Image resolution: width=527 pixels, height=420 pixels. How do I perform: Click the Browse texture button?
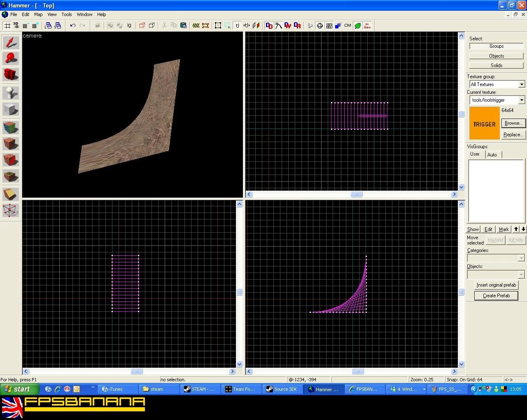513,123
